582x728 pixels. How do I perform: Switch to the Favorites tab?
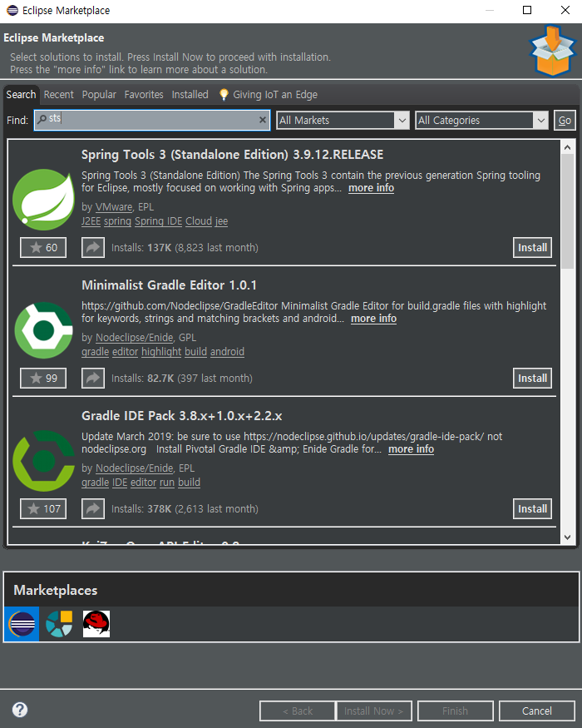(x=144, y=94)
